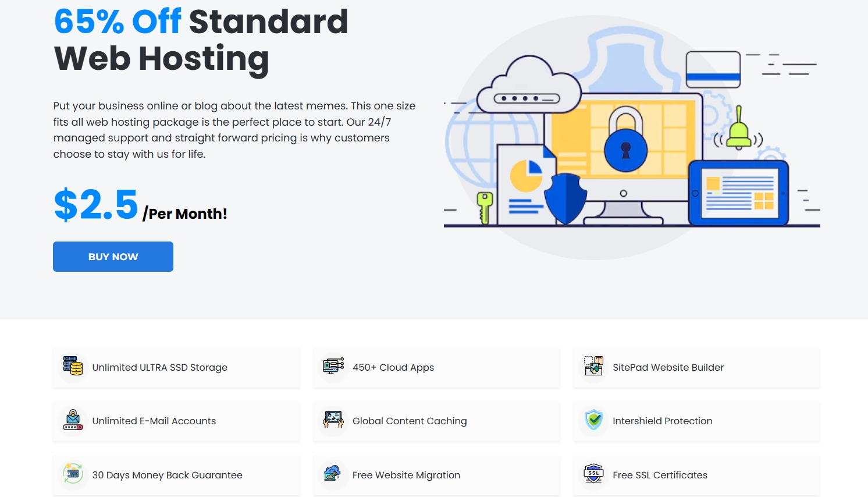Screen dimensions: 868x497
Task: Click the blue tablet in hero illustration
Action: point(739,193)
